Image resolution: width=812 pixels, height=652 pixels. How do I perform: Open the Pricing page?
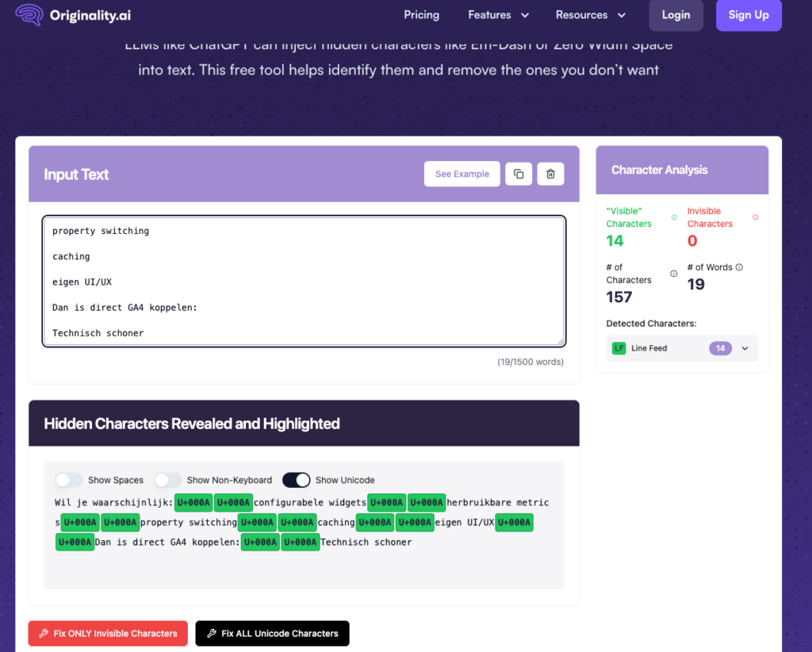(421, 14)
